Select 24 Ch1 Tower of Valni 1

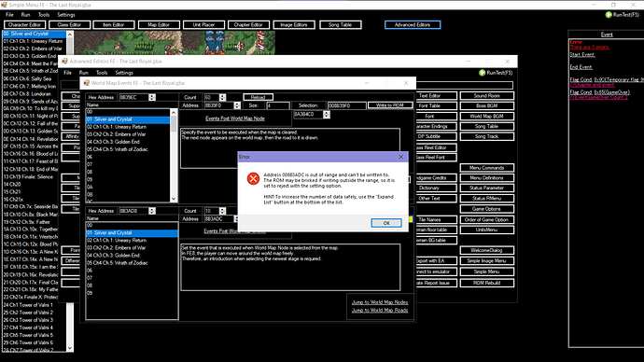pos(35,305)
